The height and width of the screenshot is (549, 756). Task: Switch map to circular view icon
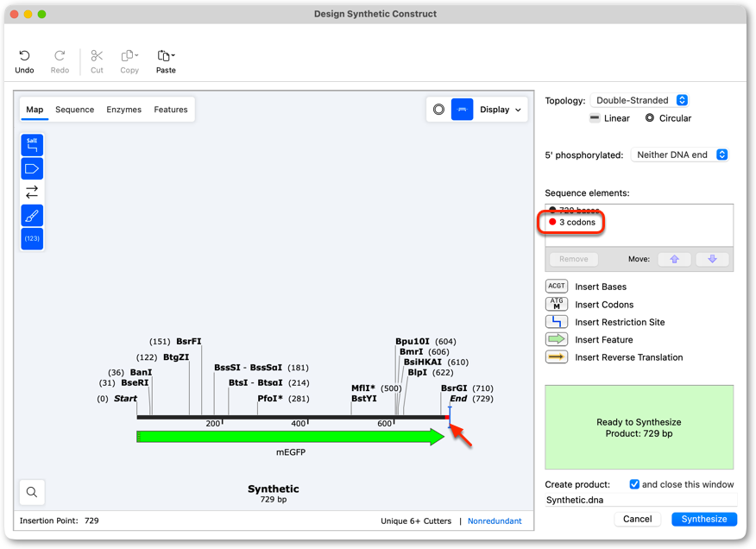[x=438, y=110]
